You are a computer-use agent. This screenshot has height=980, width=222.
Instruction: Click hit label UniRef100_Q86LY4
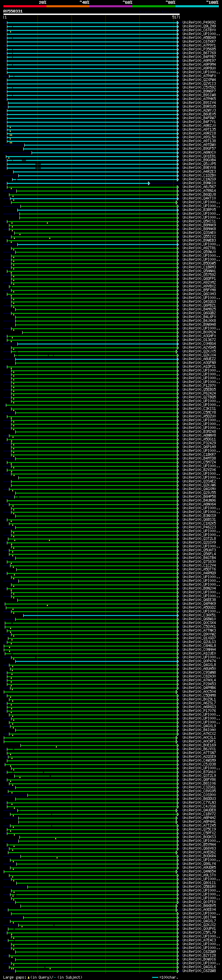(x=199, y=864)
